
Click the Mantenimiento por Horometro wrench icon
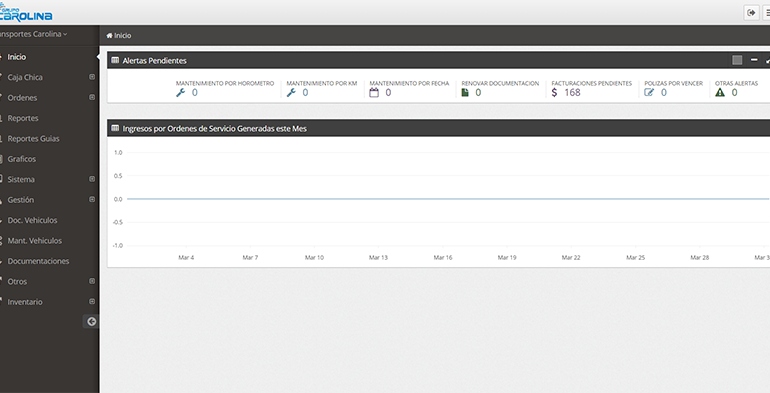[181, 92]
